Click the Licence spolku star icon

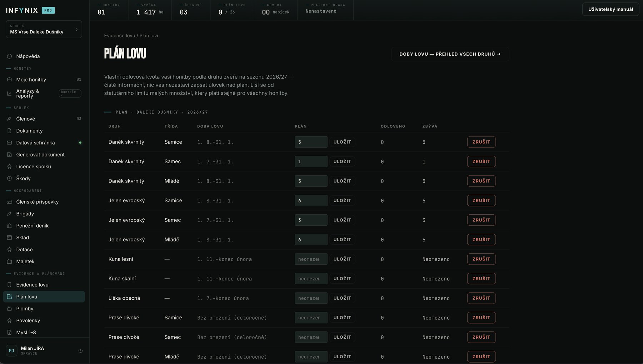(x=9, y=166)
